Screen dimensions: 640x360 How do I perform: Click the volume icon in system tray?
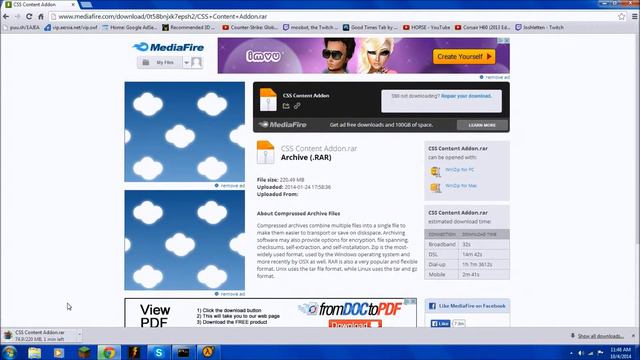580,353
